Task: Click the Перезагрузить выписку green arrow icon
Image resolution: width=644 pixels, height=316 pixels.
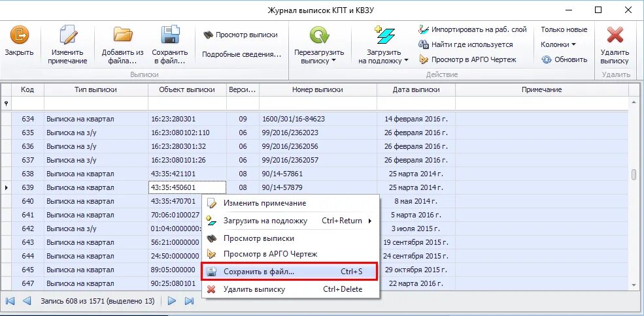Action: [318, 35]
